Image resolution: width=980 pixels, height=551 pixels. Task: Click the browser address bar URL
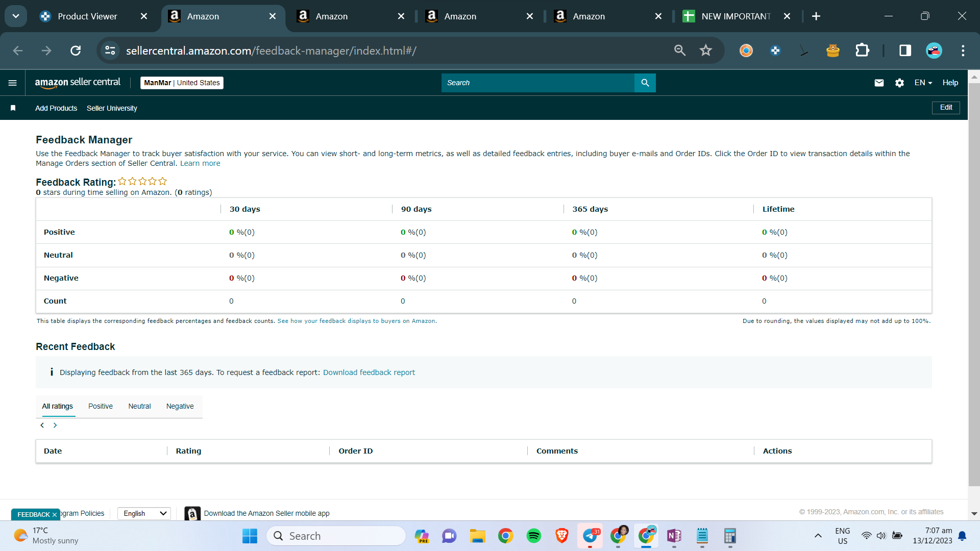pos(271,51)
